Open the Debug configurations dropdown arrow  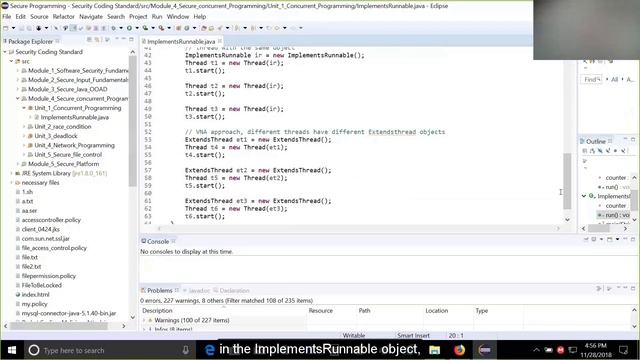pyautogui.click(x=121, y=28)
